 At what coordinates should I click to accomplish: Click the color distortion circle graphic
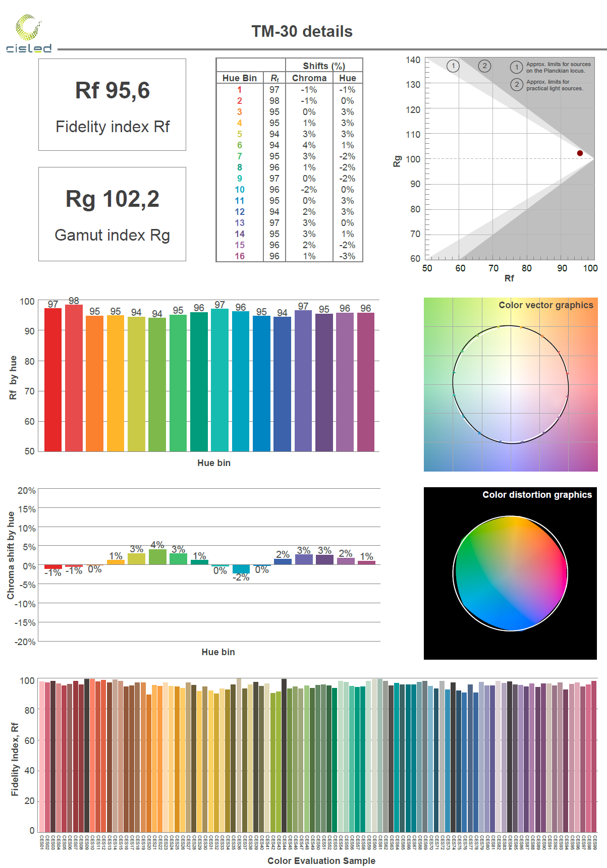(510, 573)
